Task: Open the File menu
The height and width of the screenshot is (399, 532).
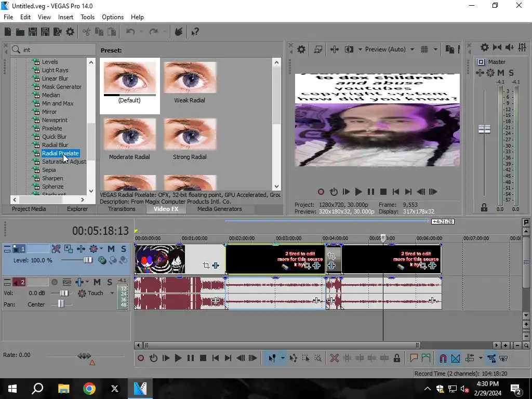Action: (x=8, y=17)
